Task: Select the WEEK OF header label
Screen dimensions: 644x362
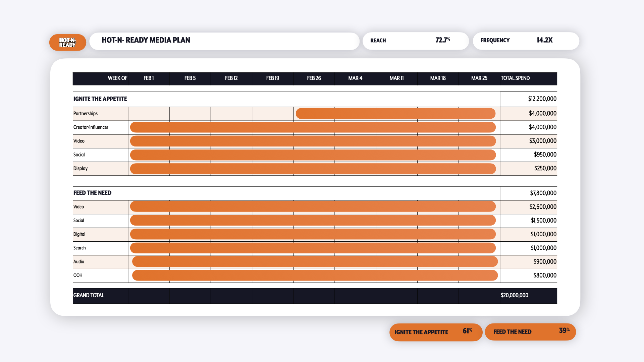Action: tap(117, 78)
